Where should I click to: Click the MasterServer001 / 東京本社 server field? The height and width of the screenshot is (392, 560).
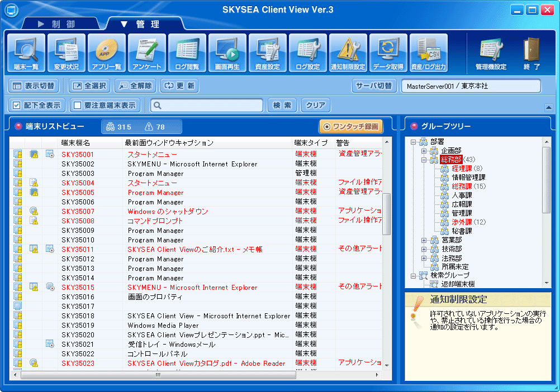click(471, 86)
